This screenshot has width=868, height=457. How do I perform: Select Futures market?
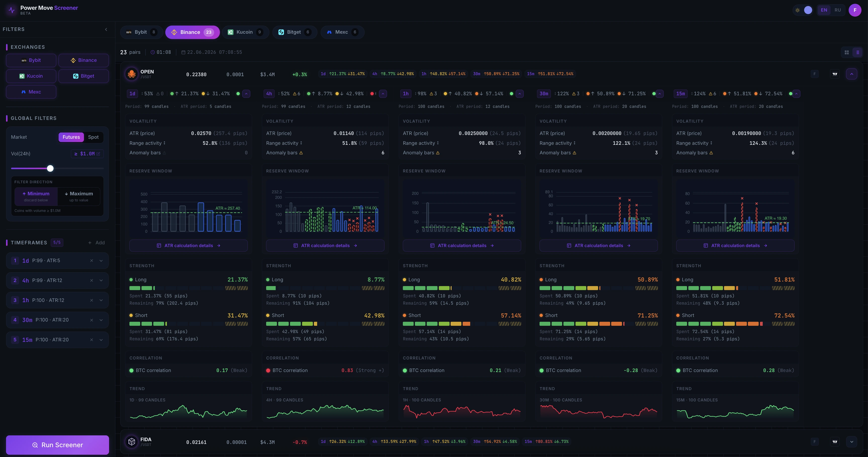(71, 137)
